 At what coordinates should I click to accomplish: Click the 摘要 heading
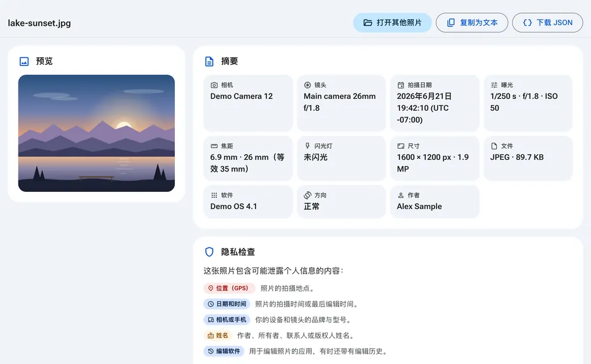229,61
